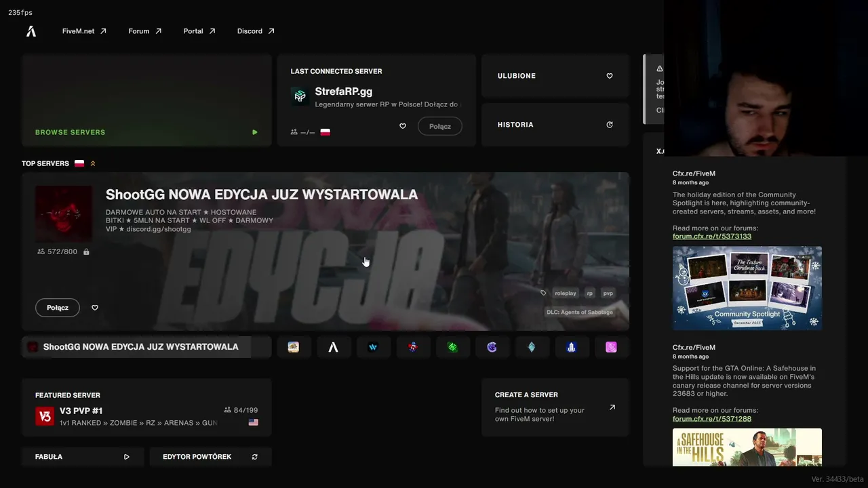Screen dimensions: 868x488
Task: Connect to StrefaRP.gg with its Połącz button
Action: tap(440, 126)
